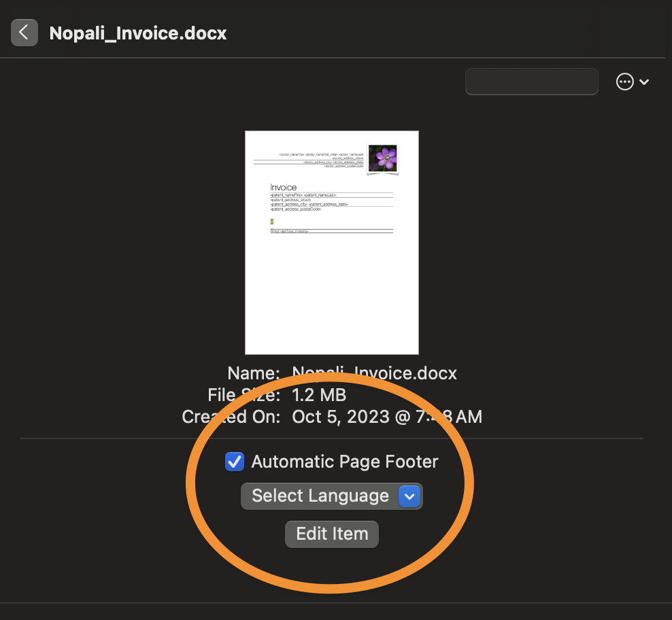Select the file size value 1.2 MB

click(319, 395)
